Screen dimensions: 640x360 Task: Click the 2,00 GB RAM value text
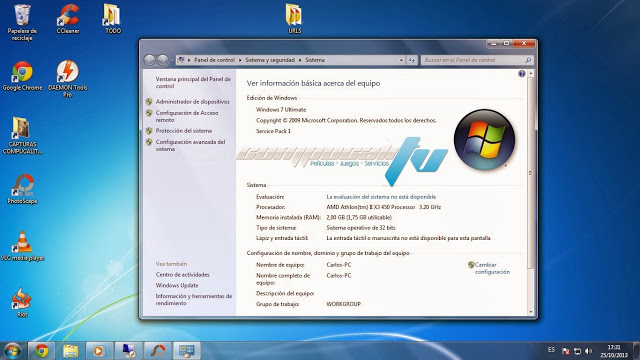pyautogui.click(x=359, y=218)
